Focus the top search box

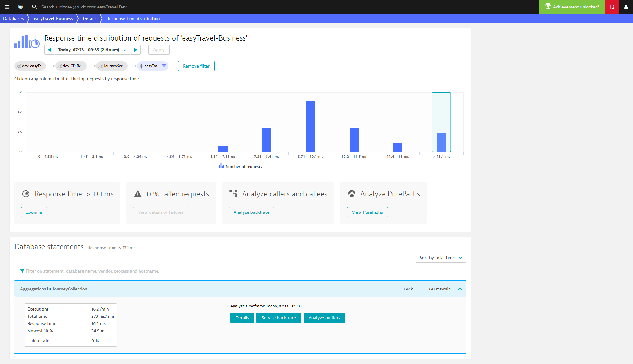[x=85, y=7]
